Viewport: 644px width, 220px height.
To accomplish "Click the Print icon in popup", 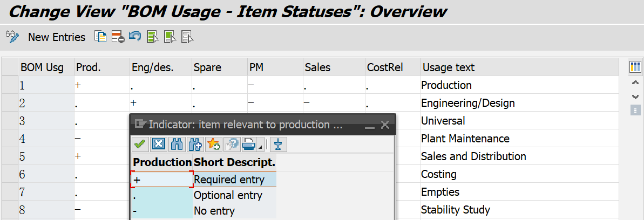I will pyautogui.click(x=249, y=144).
